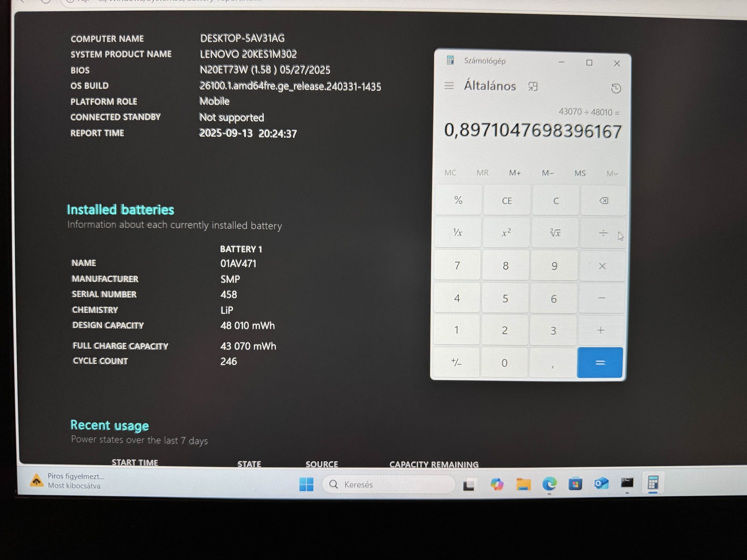Click the 'Recent usage' heading
Screen dimensions: 747x560
(x=109, y=425)
